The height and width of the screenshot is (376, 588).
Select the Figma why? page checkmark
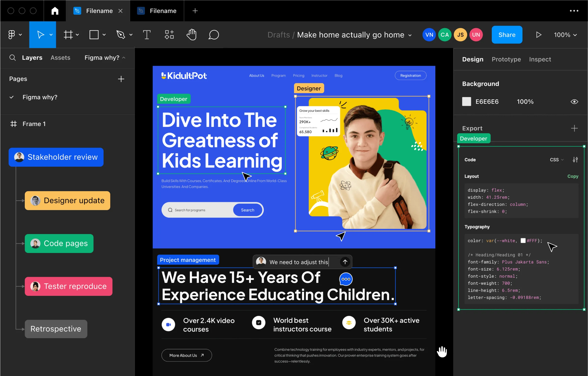[12, 97]
